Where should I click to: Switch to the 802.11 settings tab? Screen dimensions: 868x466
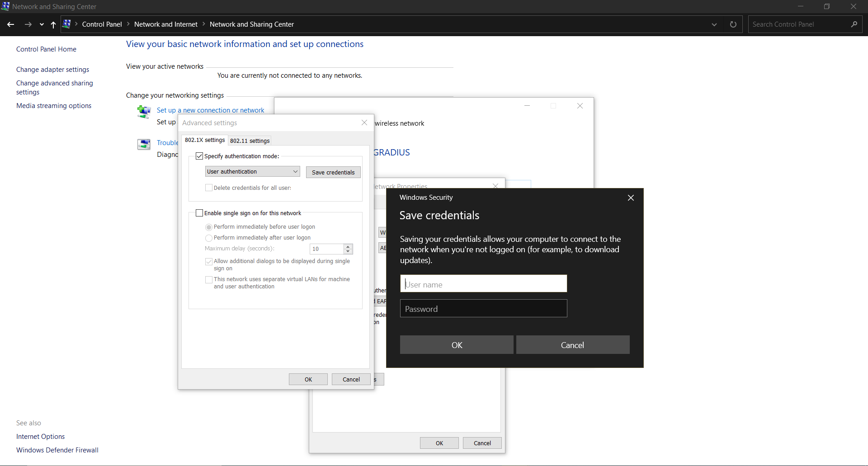click(x=250, y=141)
